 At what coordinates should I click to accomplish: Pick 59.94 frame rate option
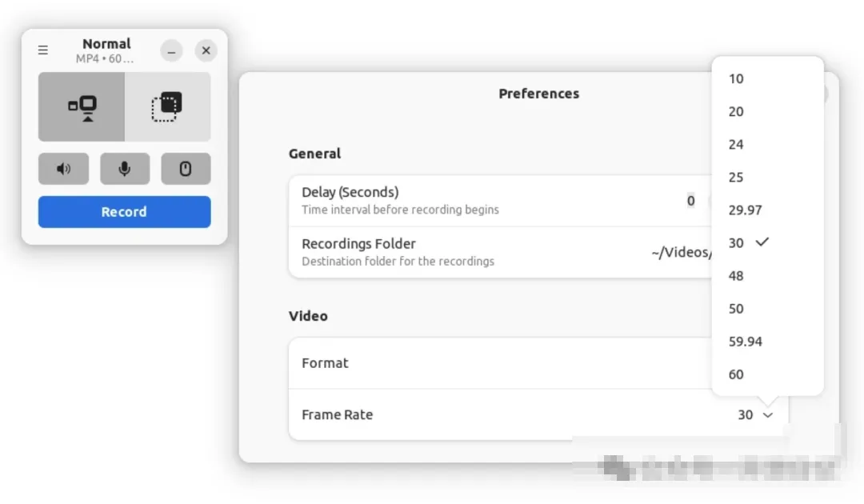tap(745, 342)
